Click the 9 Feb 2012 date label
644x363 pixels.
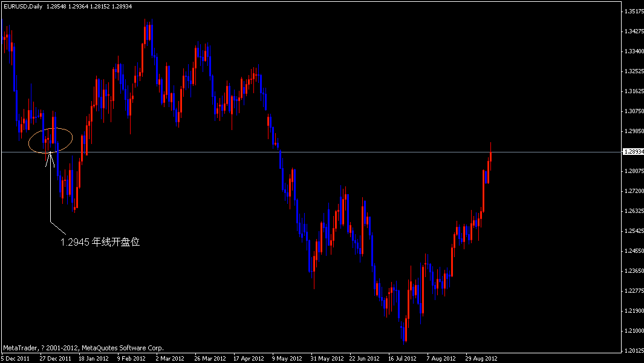coord(131,359)
